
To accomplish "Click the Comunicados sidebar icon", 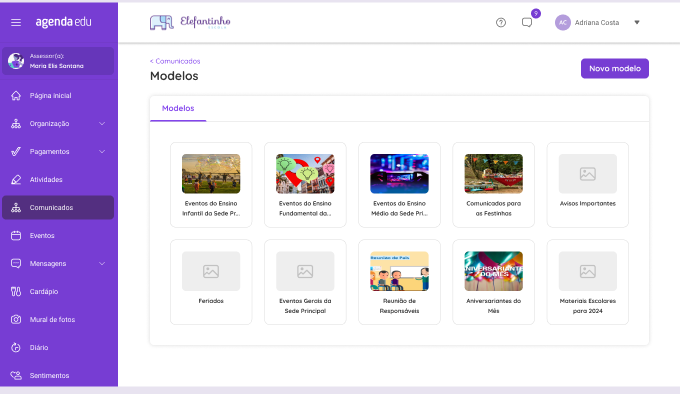I will click(16, 208).
